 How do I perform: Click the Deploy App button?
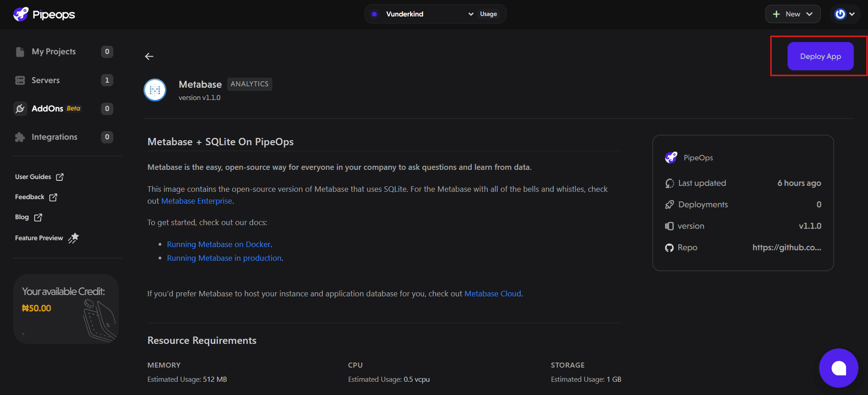[x=820, y=56]
